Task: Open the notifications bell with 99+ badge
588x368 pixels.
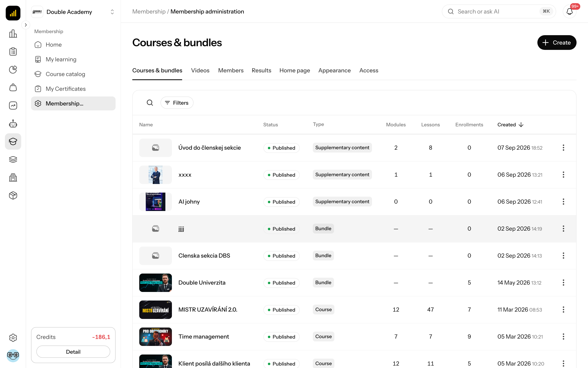Action: pyautogui.click(x=570, y=11)
